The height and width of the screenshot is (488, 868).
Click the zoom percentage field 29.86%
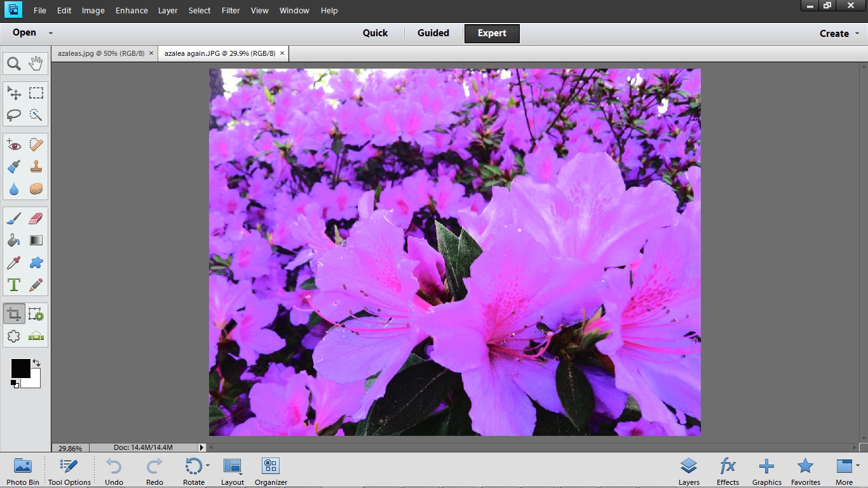pos(71,448)
